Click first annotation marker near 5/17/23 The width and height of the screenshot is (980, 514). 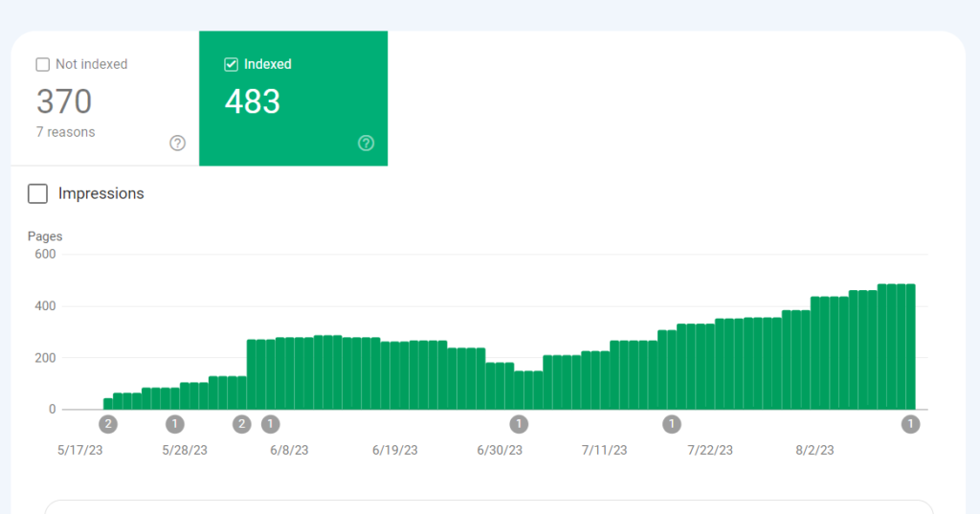pyautogui.click(x=108, y=424)
